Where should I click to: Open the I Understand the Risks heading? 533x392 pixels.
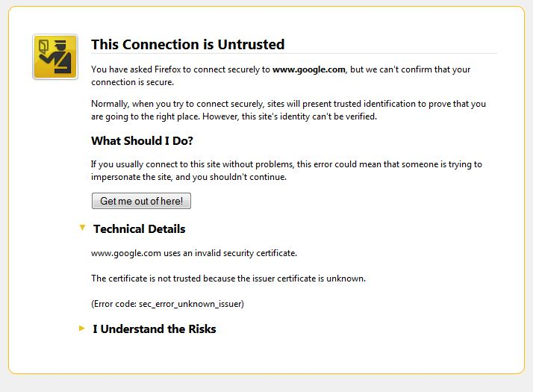(x=154, y=329)
